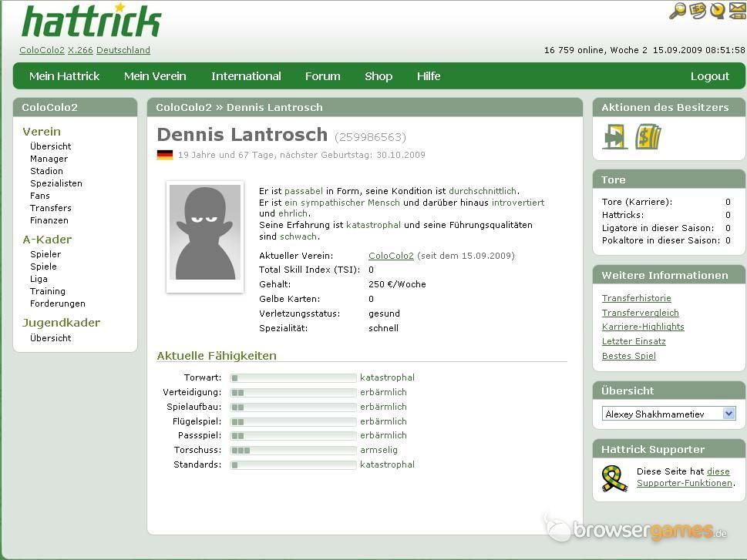The height and width of the screenshot is (560, 747).
Task: Click the fire player door icon
Action: point(614,136)
